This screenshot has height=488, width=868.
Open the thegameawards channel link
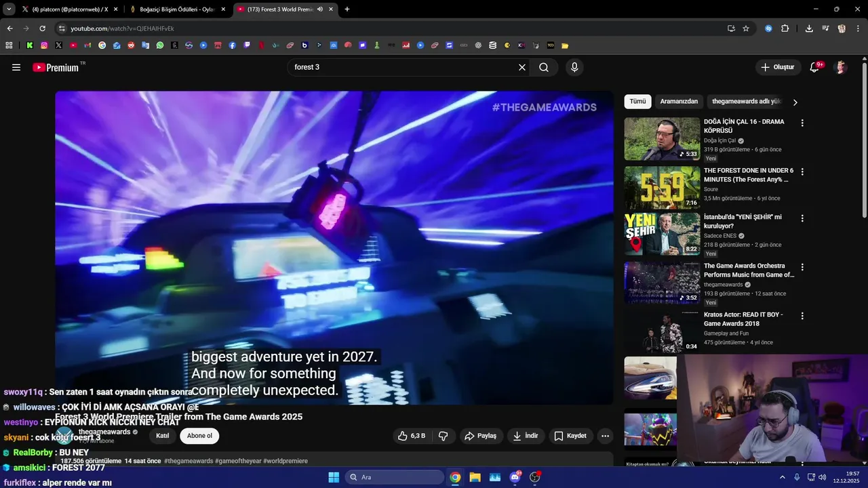[x=104, y=432]
